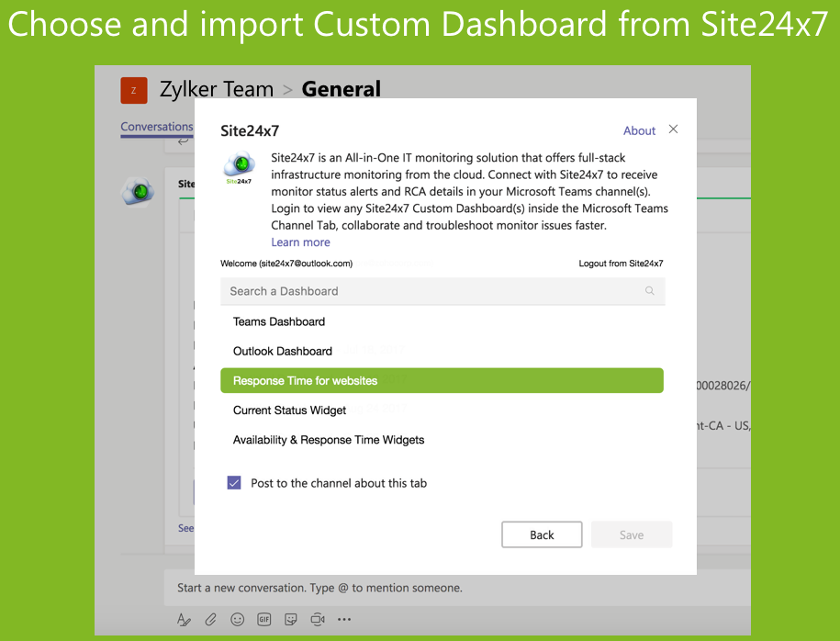The image size is (840, 641).
Task: Open more compose options ellipsis
Action: point(344,620)
